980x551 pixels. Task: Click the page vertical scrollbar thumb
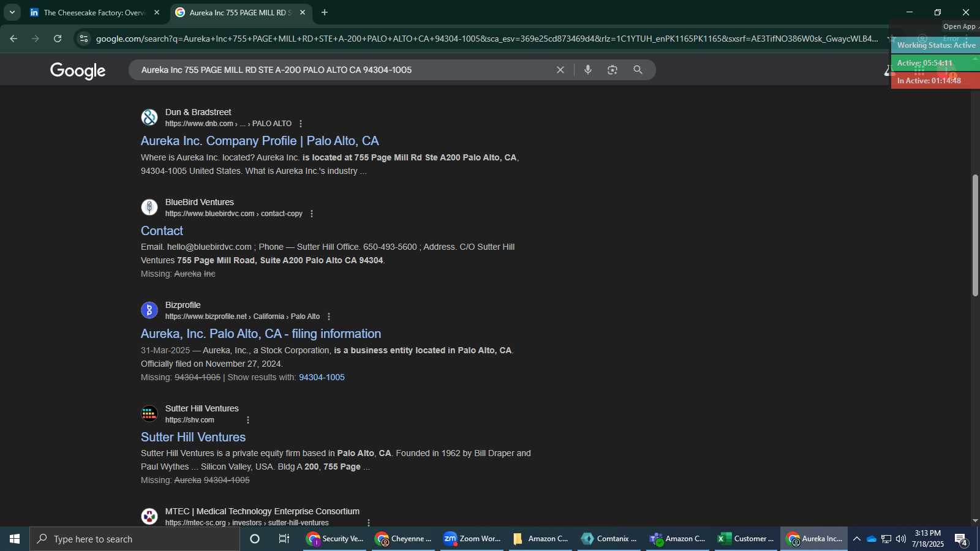pyautogui.click(x=975, y=235)
